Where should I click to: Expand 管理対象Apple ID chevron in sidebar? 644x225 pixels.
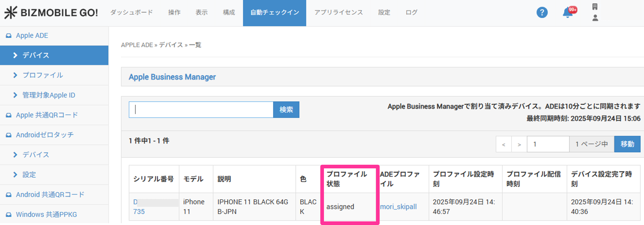click(15, 95)
